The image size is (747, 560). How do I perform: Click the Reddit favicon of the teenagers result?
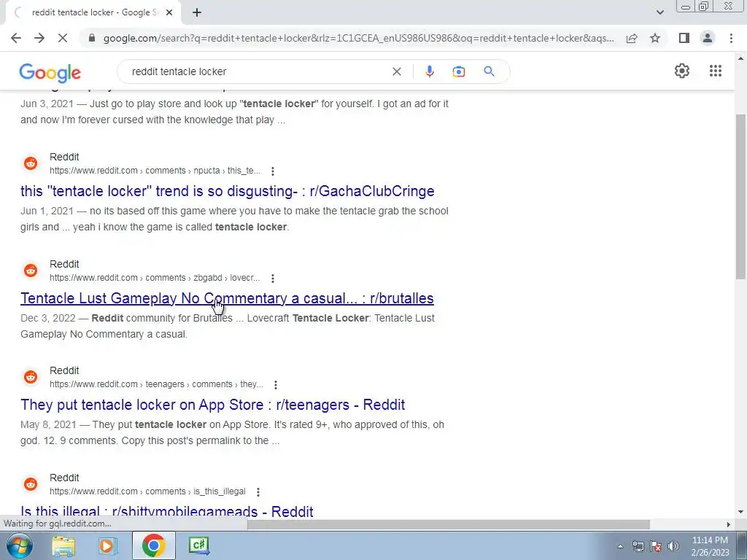tap(31, 377)
